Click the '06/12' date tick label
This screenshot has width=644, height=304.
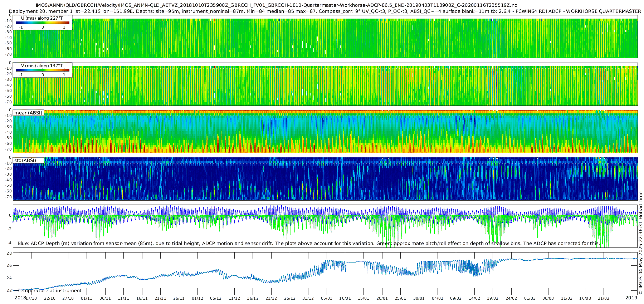(216, 298)
